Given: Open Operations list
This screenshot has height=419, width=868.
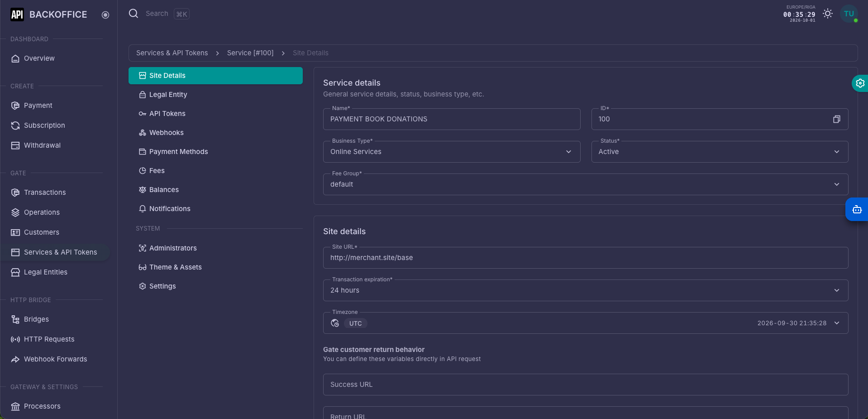Looking at the screenshot, I should click(54, 212).
